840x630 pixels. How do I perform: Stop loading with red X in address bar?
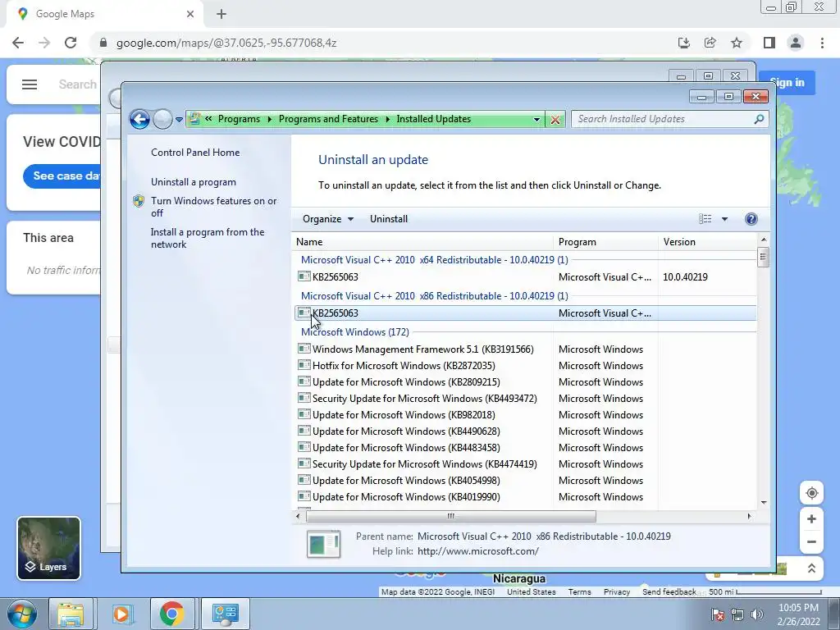555,120
